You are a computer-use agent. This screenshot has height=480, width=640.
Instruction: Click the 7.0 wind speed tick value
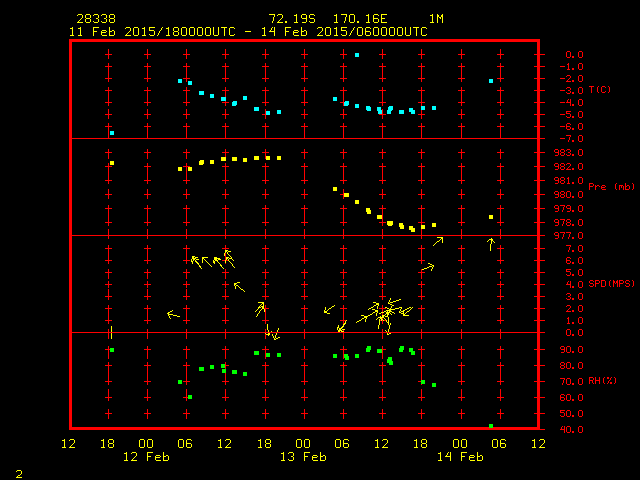pyautogui.click(x=574, y=249)
